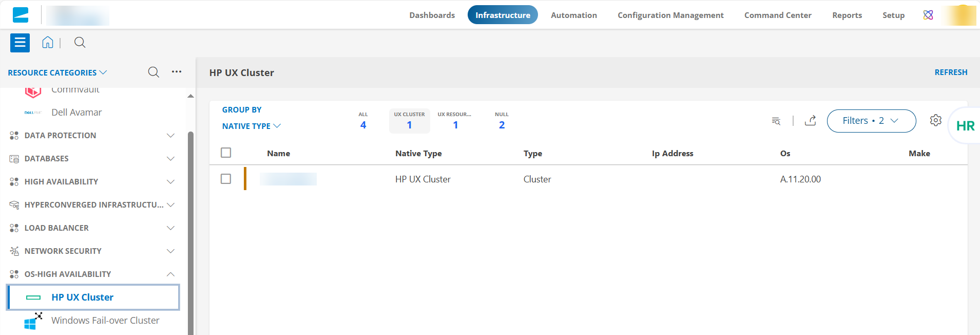
Task: Expand the Resource Categories dropdown
Action: pyautogui.click(x=57, y=72)
